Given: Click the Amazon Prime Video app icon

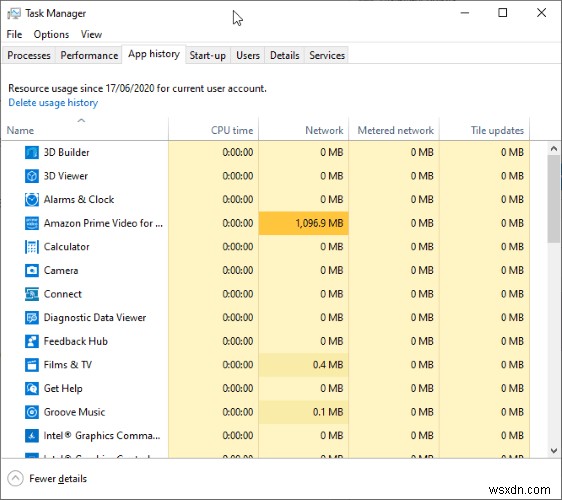Looking at the screenshot, I should tap(32, 223).
